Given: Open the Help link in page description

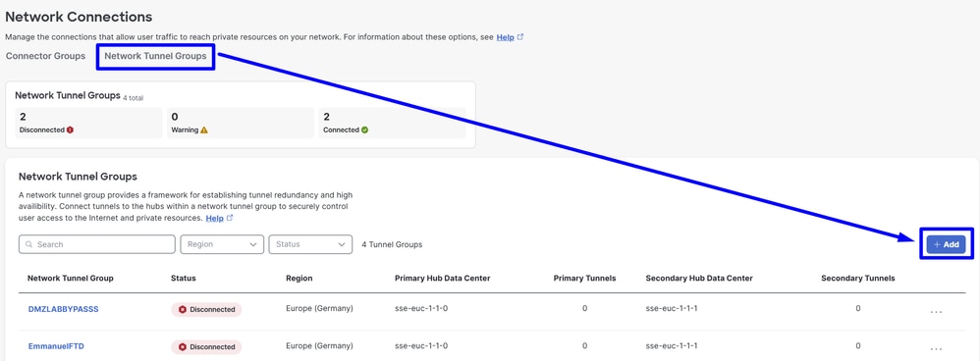Looking at the screenshot, I should (505, 37).
